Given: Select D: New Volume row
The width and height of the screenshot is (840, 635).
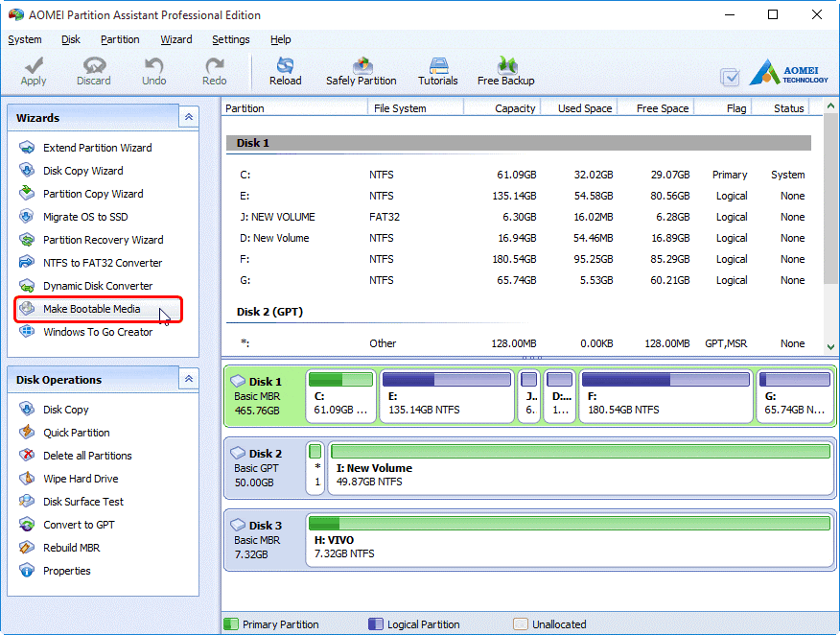Looking at the screenshot, I should (519, 238).
